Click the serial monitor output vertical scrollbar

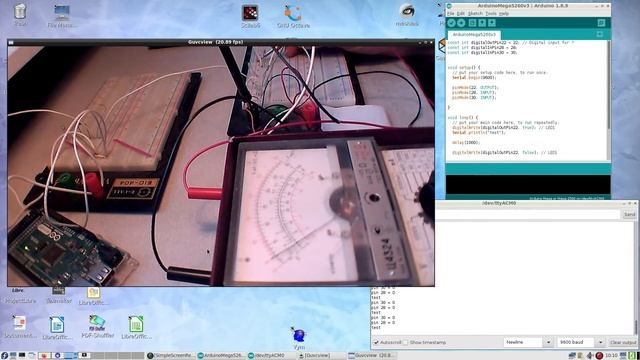pos(635,278)
